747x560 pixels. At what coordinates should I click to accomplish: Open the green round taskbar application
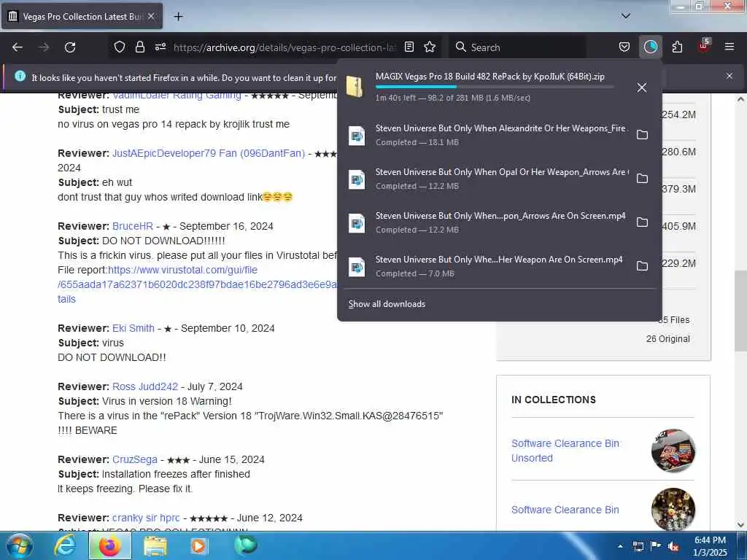pos(245,545)
